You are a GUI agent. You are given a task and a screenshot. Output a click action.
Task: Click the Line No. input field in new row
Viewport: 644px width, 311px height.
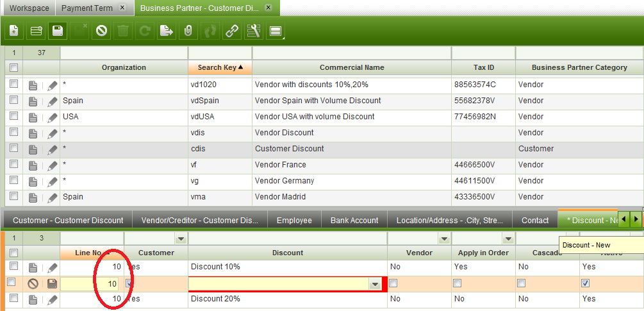point(90,283)
